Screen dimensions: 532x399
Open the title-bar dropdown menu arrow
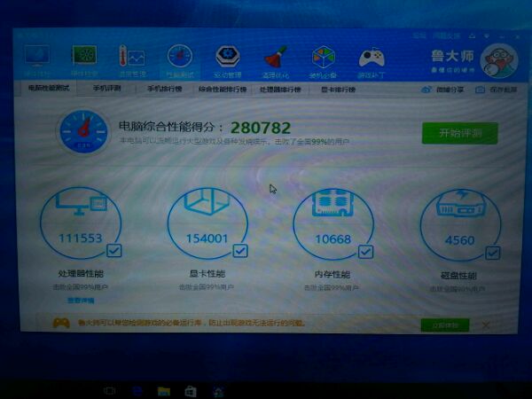click(x=487, y=36)
